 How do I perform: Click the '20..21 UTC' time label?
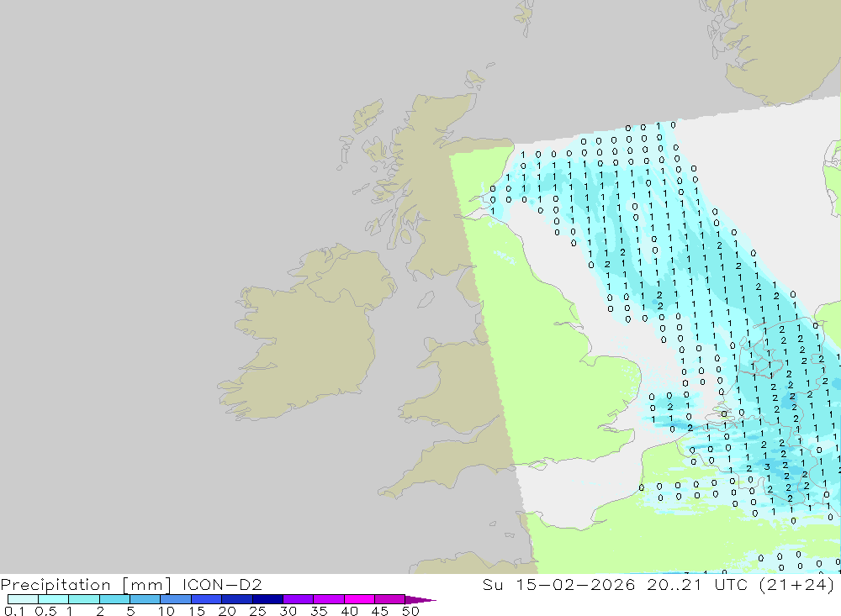click(x=697, y=584)
